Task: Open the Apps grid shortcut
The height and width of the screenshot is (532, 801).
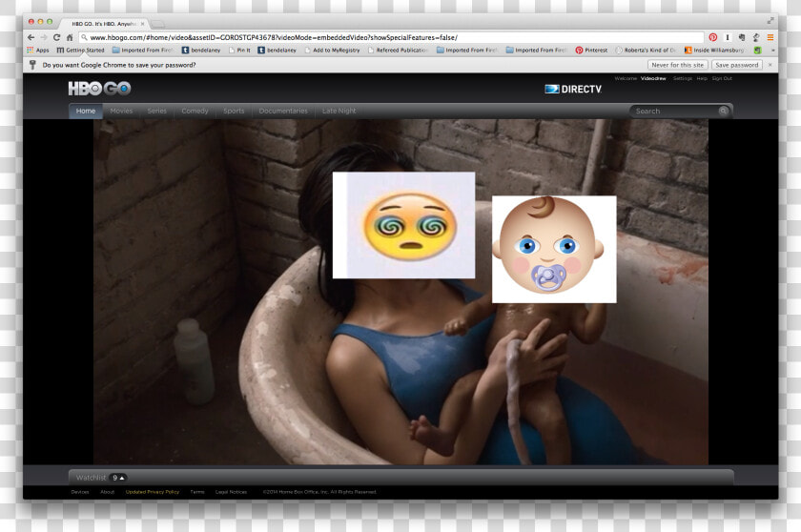Action: (x=38, y=50)
